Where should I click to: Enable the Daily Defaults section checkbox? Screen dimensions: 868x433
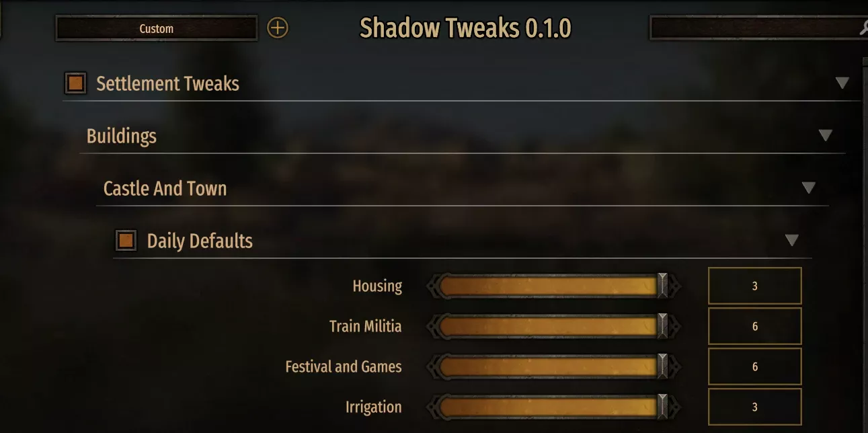[x=125, y=239]
